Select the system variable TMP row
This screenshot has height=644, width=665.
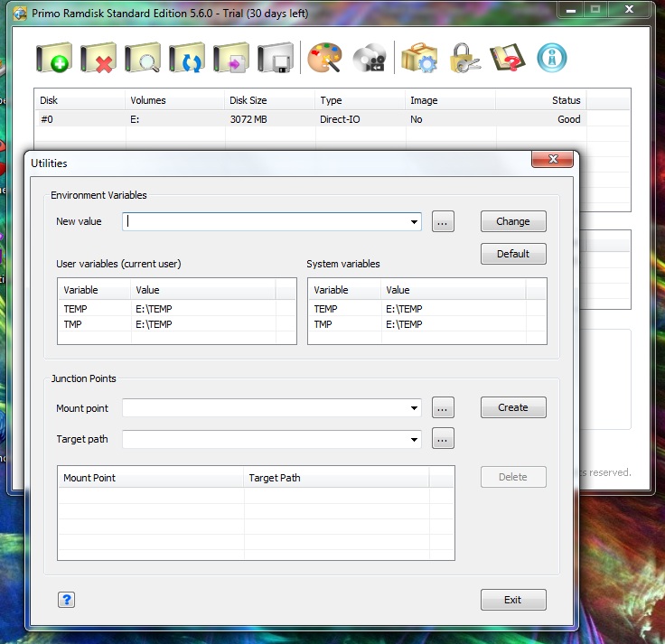coord(426,324)
